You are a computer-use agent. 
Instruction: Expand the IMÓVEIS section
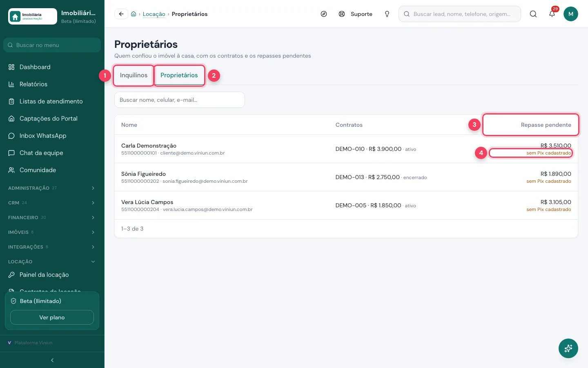coord(52,232)
